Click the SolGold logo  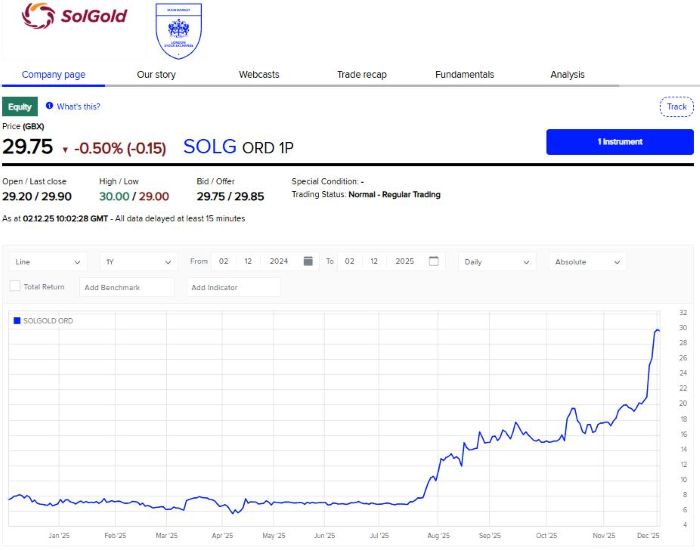coord(75,16)
